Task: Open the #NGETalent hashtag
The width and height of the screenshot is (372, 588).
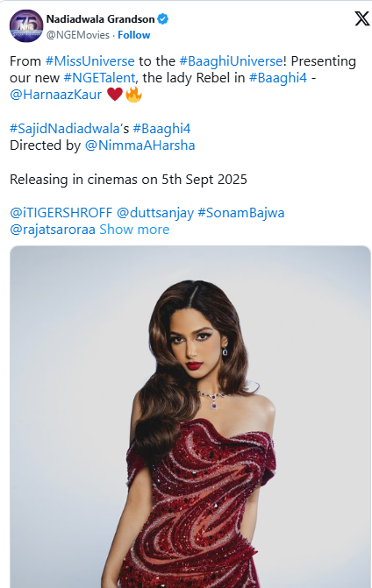Action: (99, 78)
